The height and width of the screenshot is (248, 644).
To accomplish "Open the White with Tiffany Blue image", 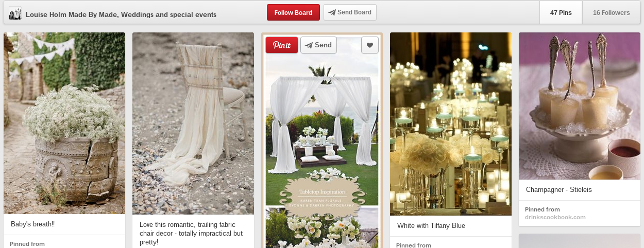I will tap(451, 124).
